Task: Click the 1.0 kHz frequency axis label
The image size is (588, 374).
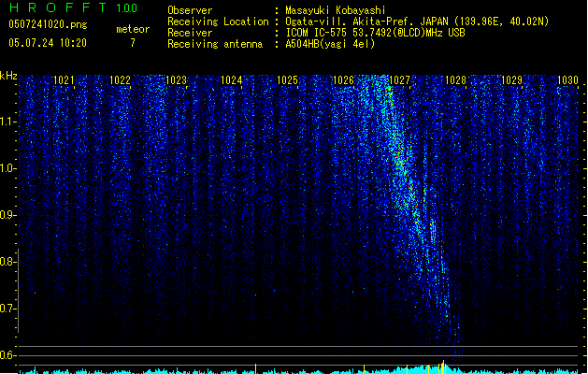Action: [7, 168]
